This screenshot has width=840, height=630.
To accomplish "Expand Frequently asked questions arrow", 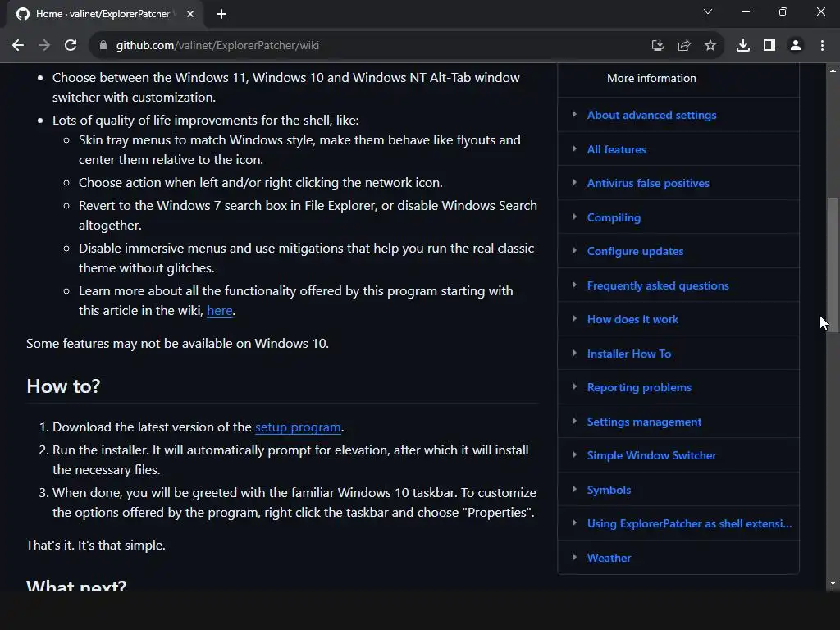I will [575, 285].
